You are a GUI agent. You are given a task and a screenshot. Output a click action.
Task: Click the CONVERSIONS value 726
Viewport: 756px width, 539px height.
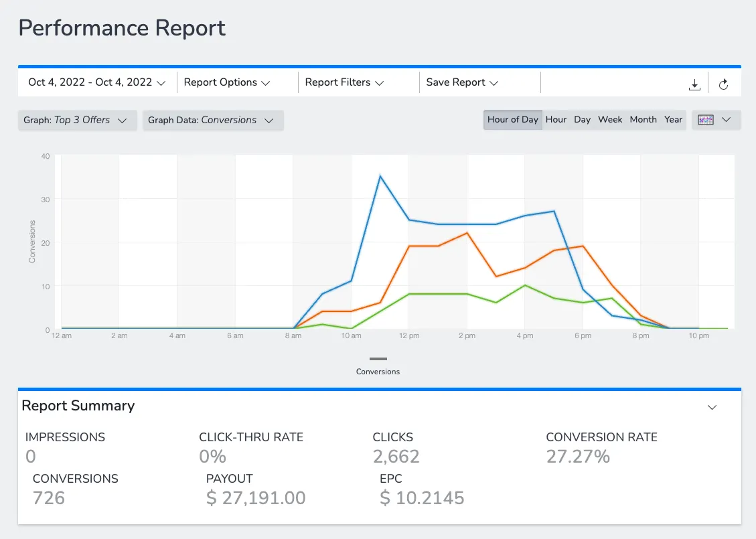[x=49, y=498]
